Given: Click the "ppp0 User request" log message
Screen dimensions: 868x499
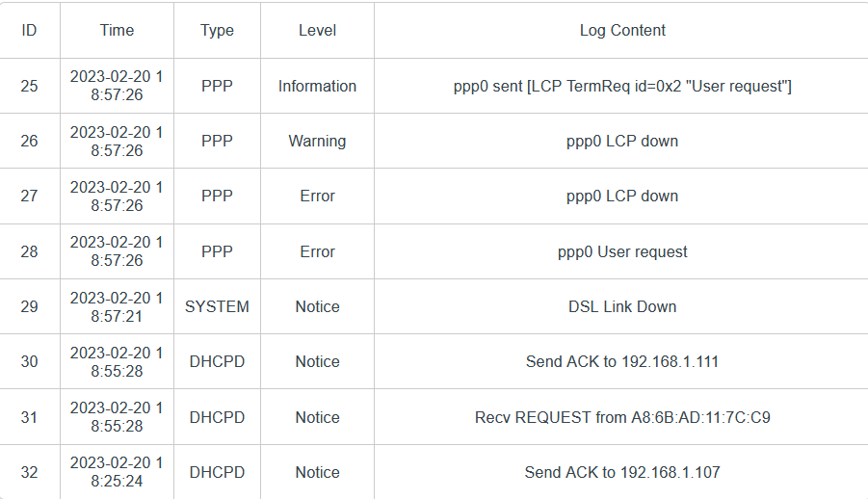Looking at the screenshot, I should tap(621, 251).
